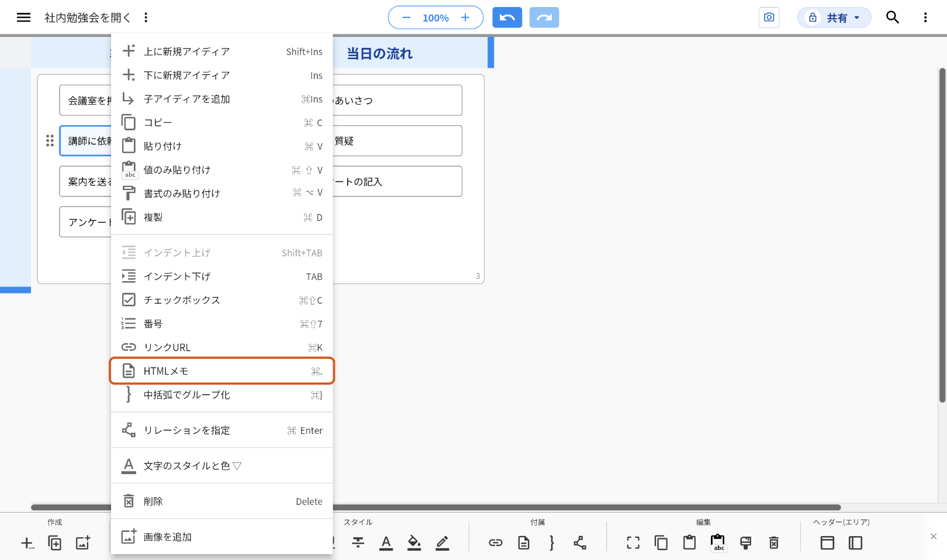Click the 質疑 idea card
Screen dimensions: 947x560
(398, 141)
